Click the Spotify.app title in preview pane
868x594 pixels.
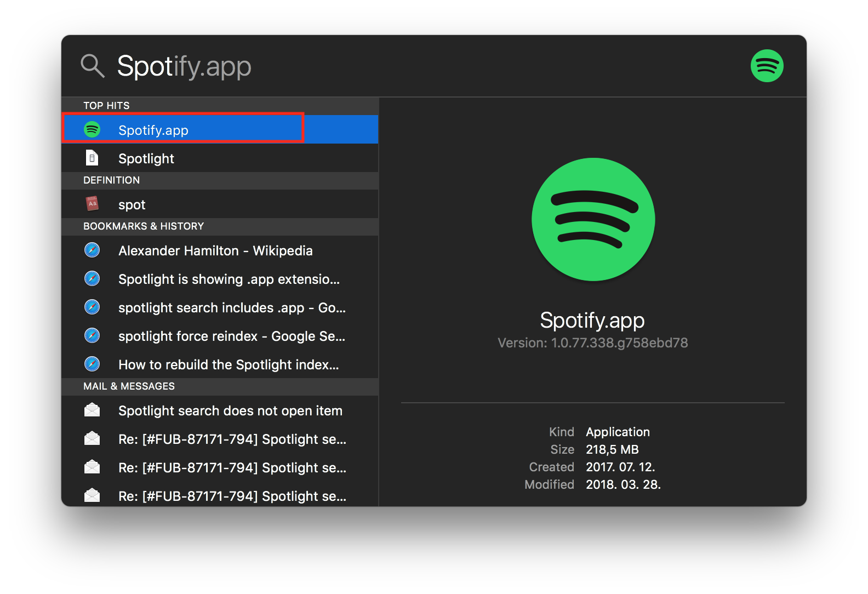pos(592,320)
